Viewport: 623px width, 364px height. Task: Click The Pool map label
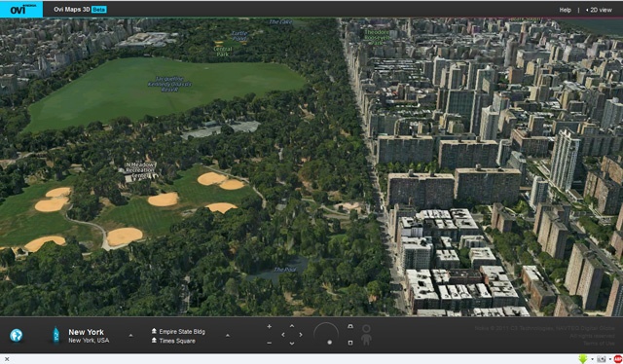pos(284,270)
